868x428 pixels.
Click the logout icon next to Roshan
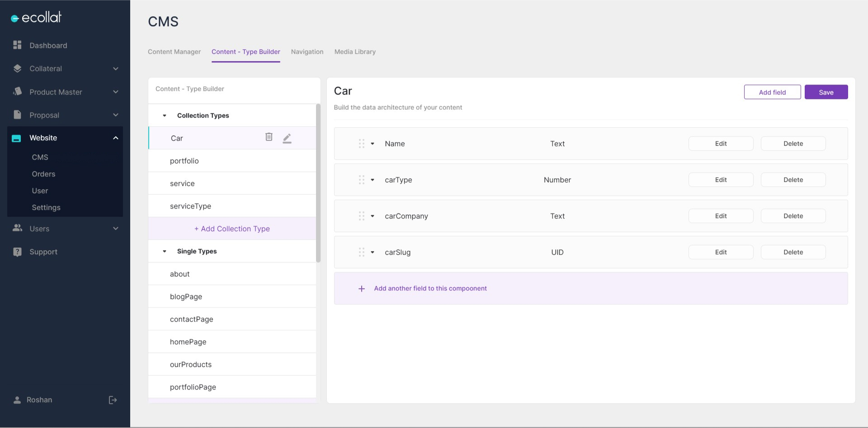[113, 400]
